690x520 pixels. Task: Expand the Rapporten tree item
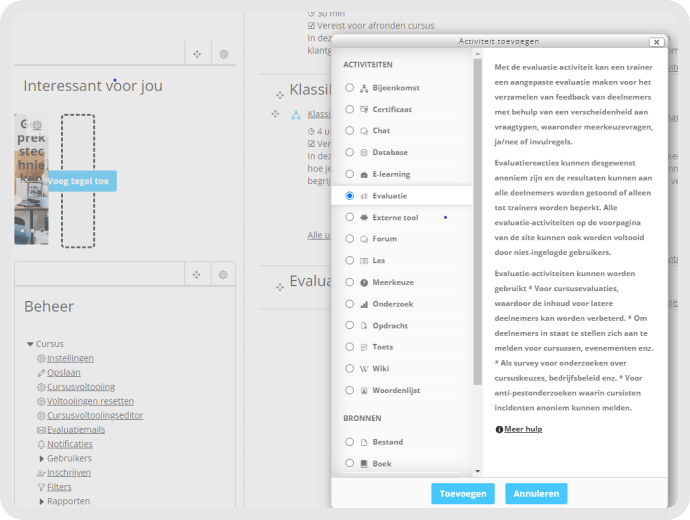(x=41, y=501)
